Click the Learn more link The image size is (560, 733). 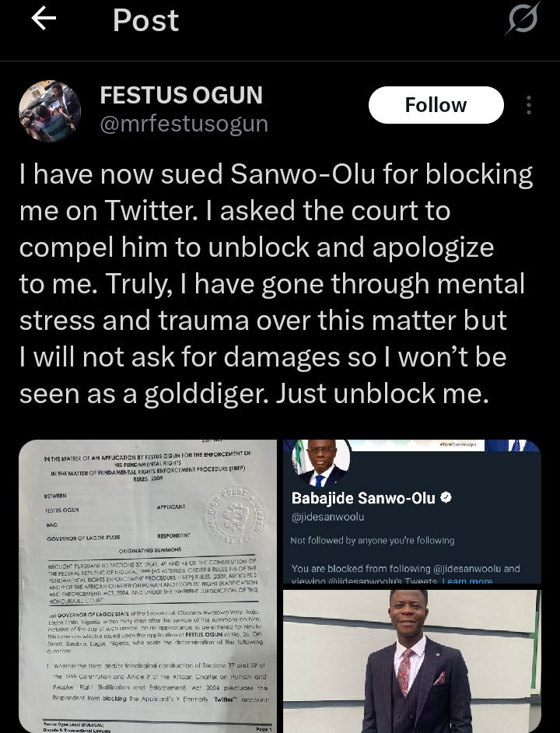(x=470, y=581)
